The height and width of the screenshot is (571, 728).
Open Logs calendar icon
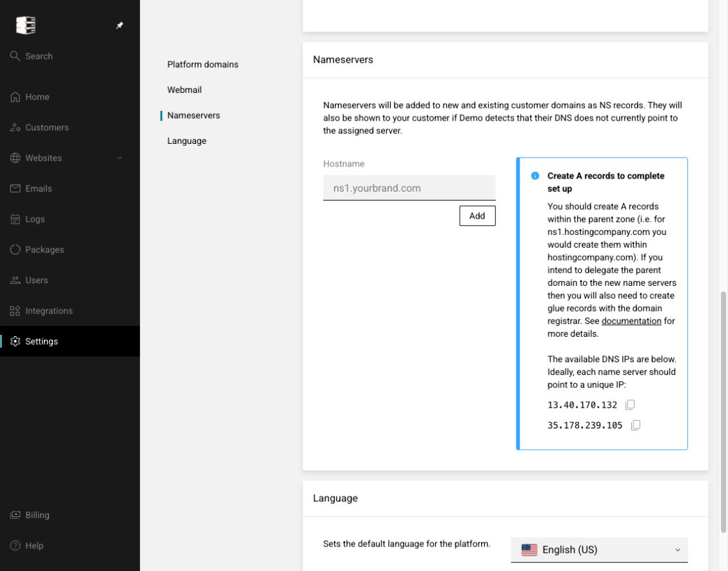pyautogui.click(x=15, y=219)
